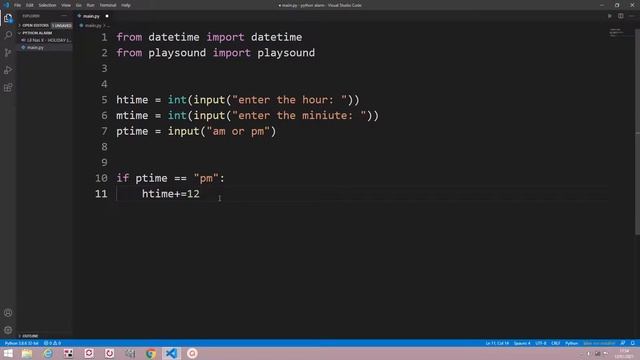Image resolution: width=640 pixels, height=360 pixels.
Task: Split the editor with the split icon
Action: (620, 16)
